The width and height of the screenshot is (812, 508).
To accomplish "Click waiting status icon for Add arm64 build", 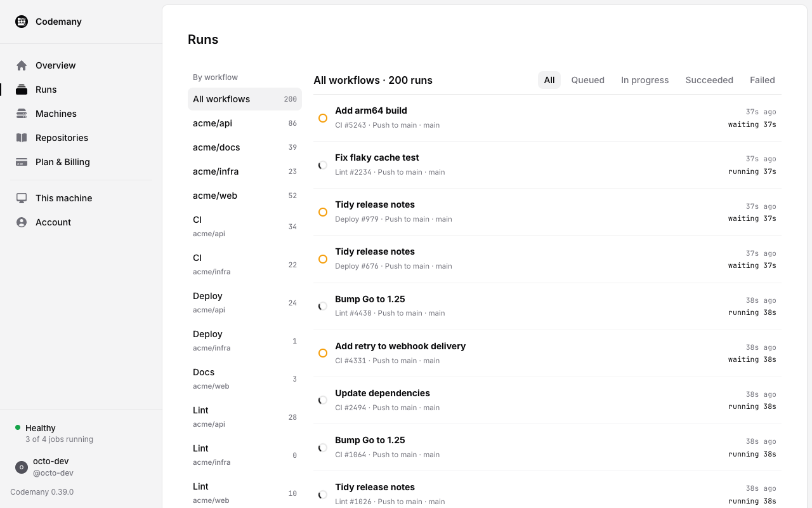I will pos(323,118).
